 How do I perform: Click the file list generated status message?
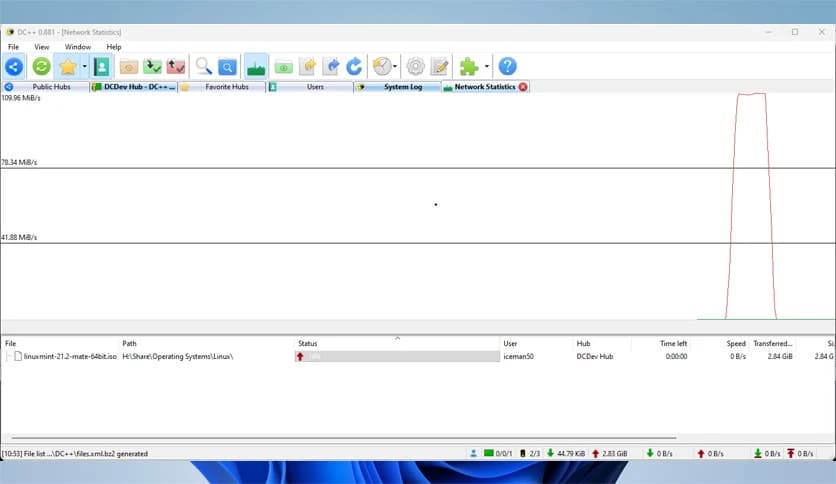pos(75,454)
